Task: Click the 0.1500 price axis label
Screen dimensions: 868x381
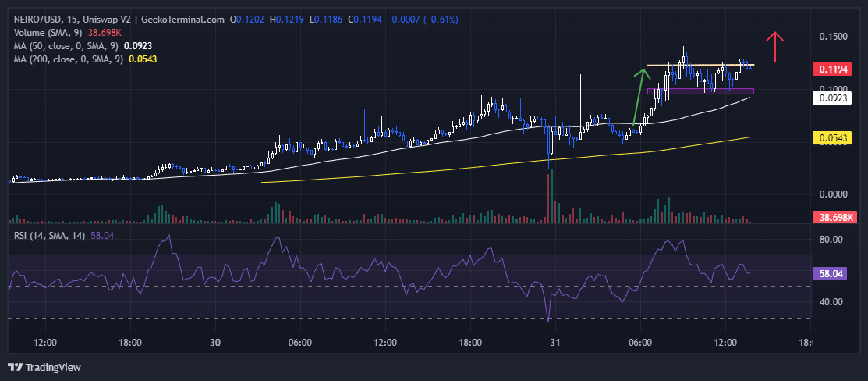Action: coord(833,37)
